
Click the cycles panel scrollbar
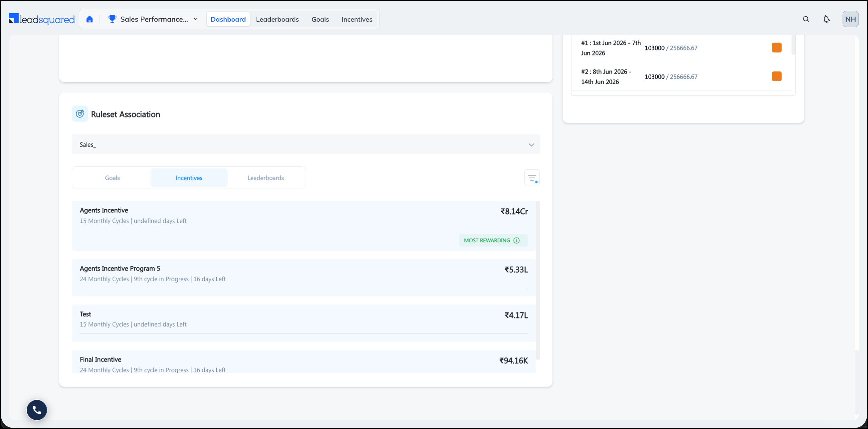(793, 45)
